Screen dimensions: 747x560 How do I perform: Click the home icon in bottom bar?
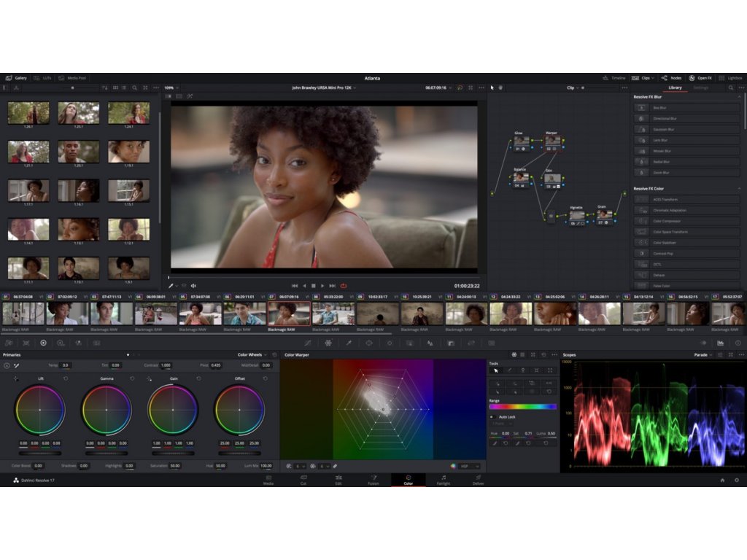[722, 480]
